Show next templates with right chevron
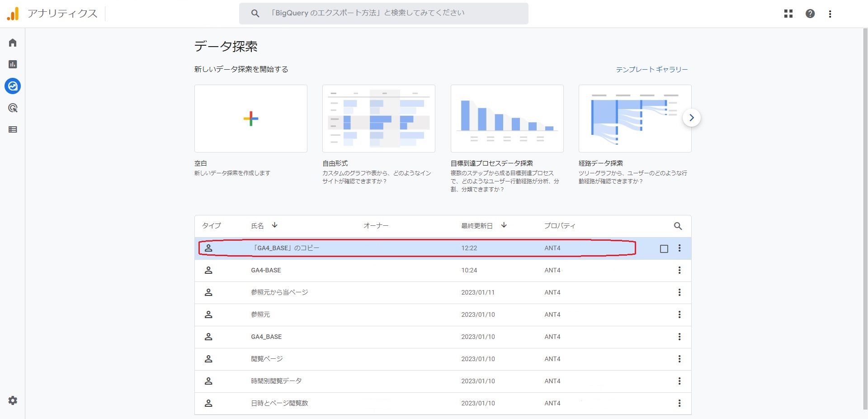 (691, 118)
